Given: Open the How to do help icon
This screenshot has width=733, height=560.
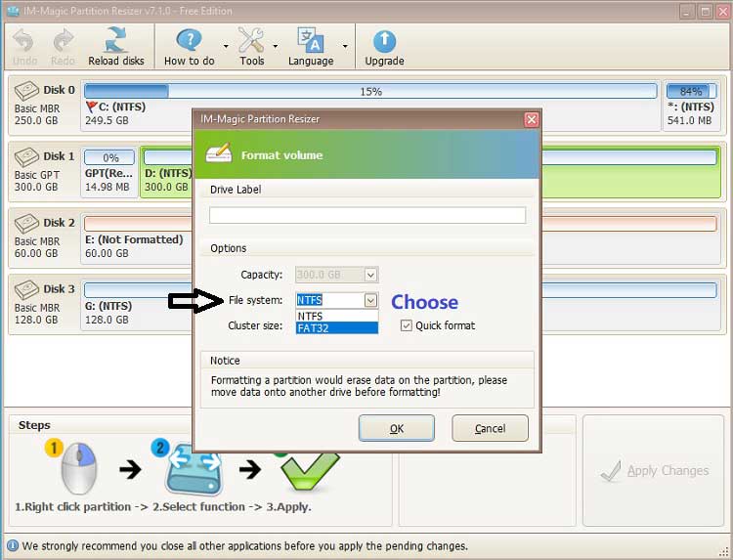Looking at the screenshot, I should point(190,40).
